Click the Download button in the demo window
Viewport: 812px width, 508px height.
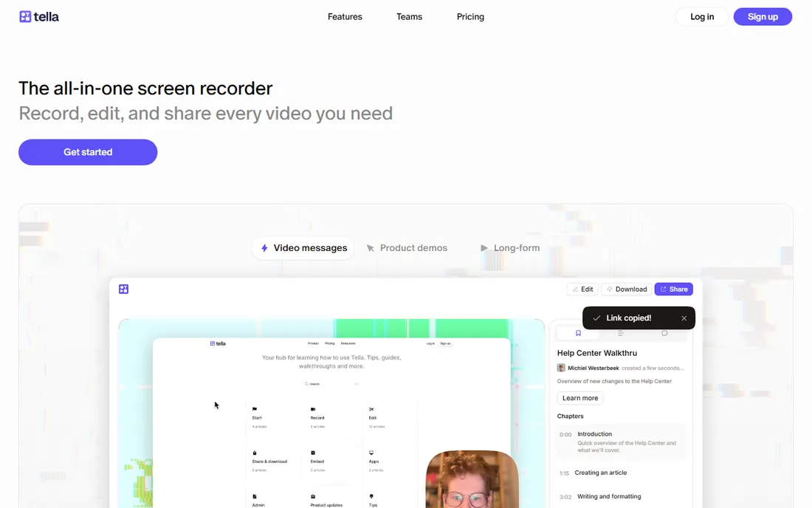[x=627, y=289]
